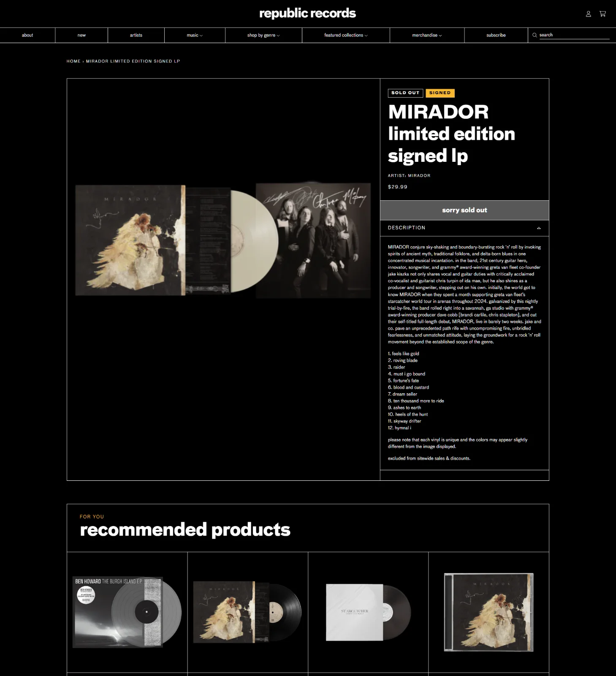Open the MIRADOR CD recommended product
This screenshot has width=616, height=676.
pyautogui.click(x=489, y=612)
